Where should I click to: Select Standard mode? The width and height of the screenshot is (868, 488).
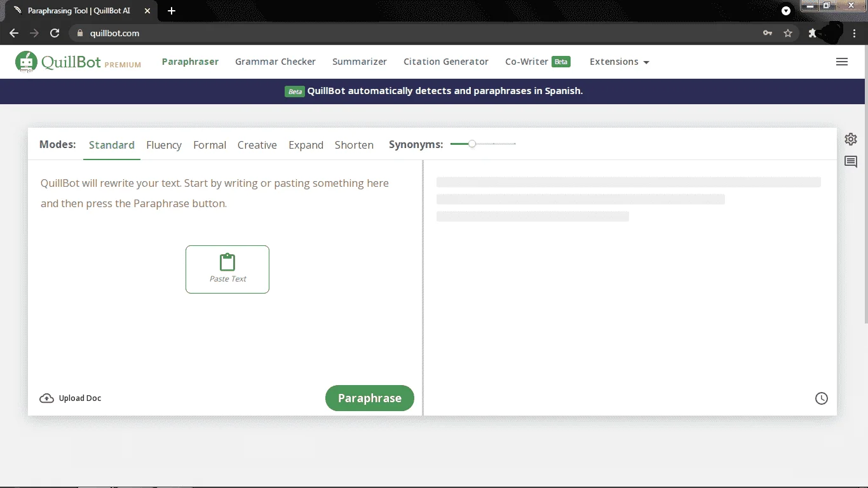(112, 145)
